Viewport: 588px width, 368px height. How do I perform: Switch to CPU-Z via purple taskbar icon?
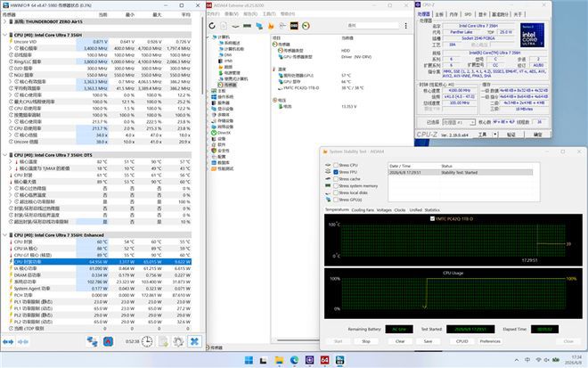click(310, 361)
